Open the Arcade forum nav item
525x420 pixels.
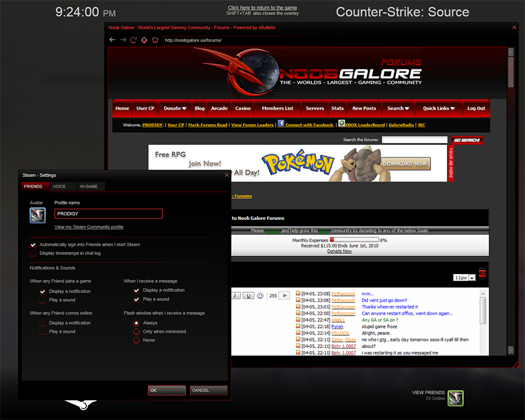click(x=219, y=108)
